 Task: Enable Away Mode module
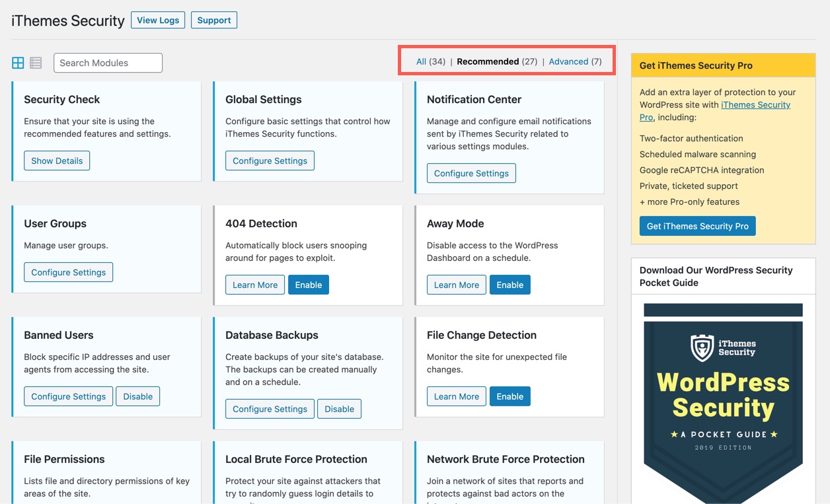pyautogui.click(x=509, y=285)
